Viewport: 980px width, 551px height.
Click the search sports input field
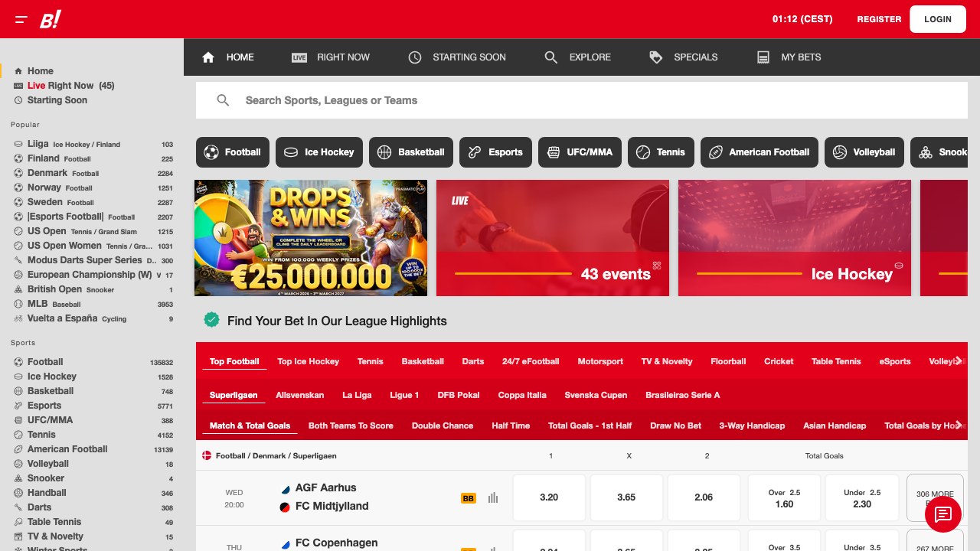tap(582, 100)
